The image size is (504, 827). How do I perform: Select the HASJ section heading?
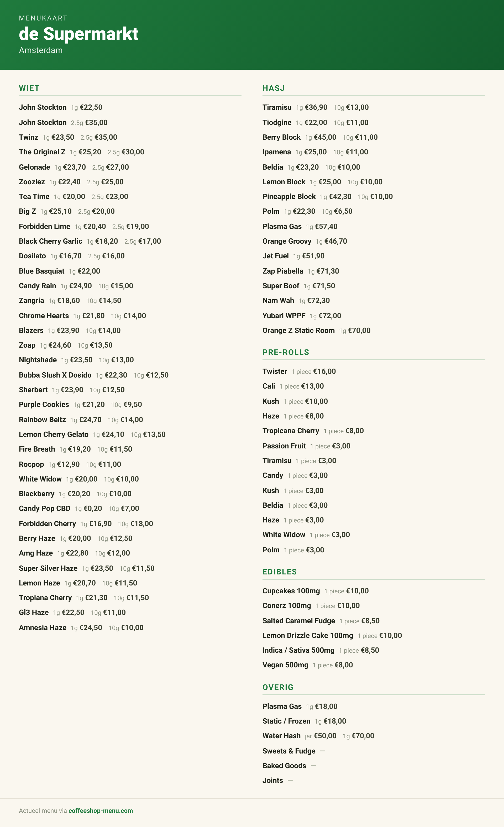[x=274, y=88]
